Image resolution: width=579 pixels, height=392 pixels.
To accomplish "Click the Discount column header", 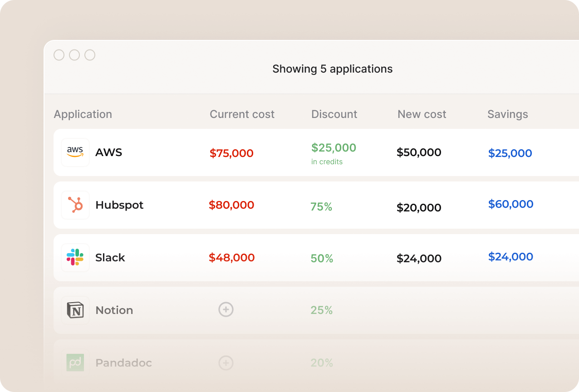I will pos(334,114).
